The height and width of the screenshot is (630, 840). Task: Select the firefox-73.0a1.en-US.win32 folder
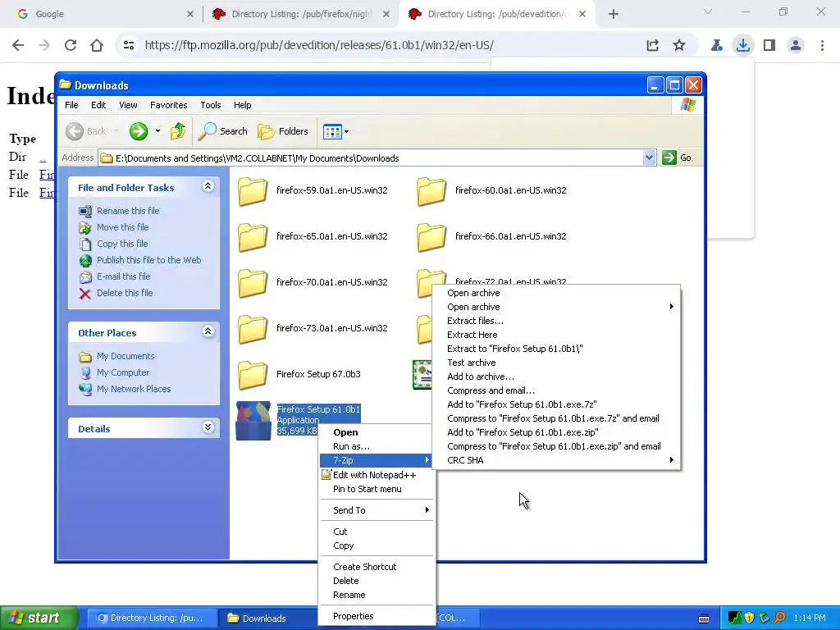313,330
